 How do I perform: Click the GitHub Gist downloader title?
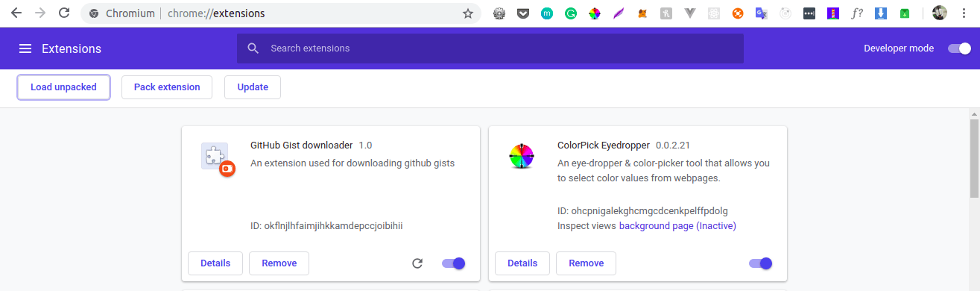[x=301, y=145]
